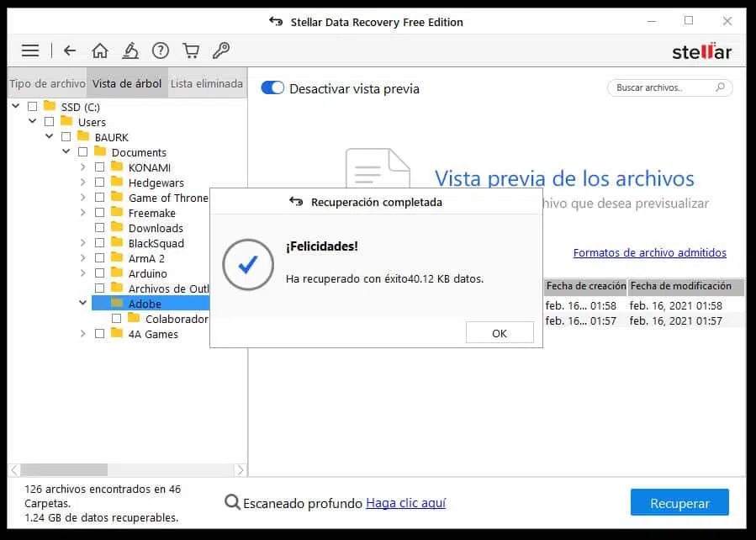Click the deep scan magnifier icon

pyautogui.click(x=232, y=503)
